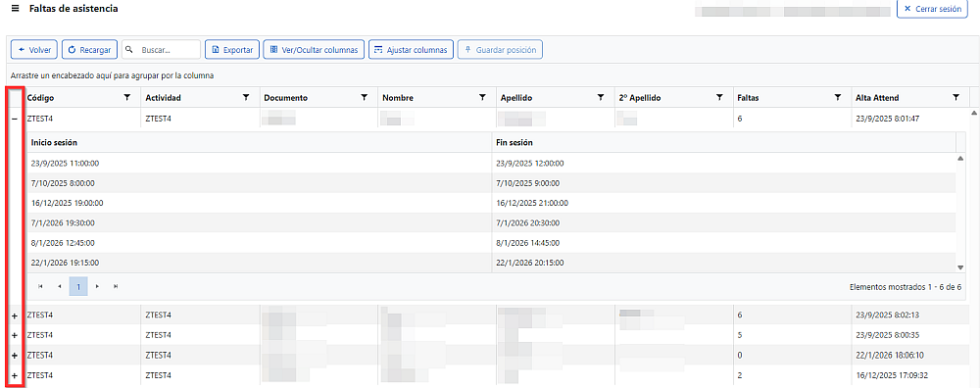Open filter for the Faltas column
980x388 pixels.
pos(837,97)
